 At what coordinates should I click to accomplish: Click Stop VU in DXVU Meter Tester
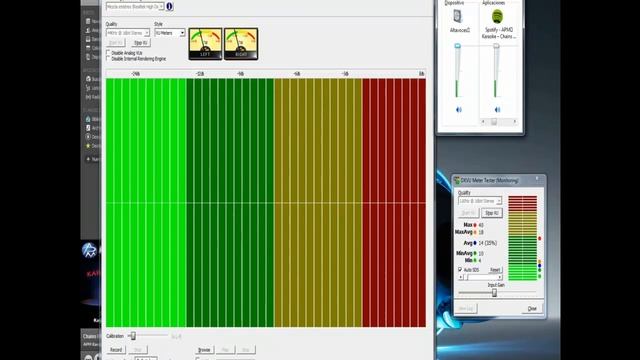pos(492,213)
